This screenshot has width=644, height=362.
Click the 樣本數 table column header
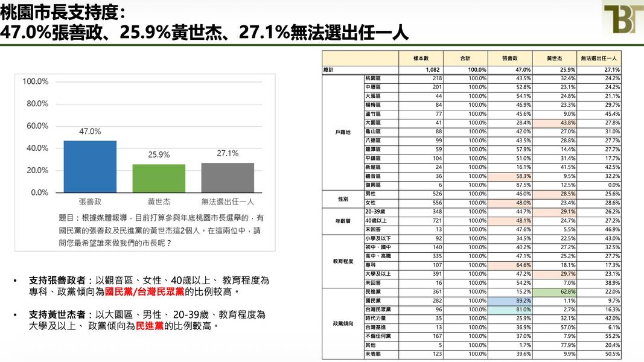pos(421,59)
